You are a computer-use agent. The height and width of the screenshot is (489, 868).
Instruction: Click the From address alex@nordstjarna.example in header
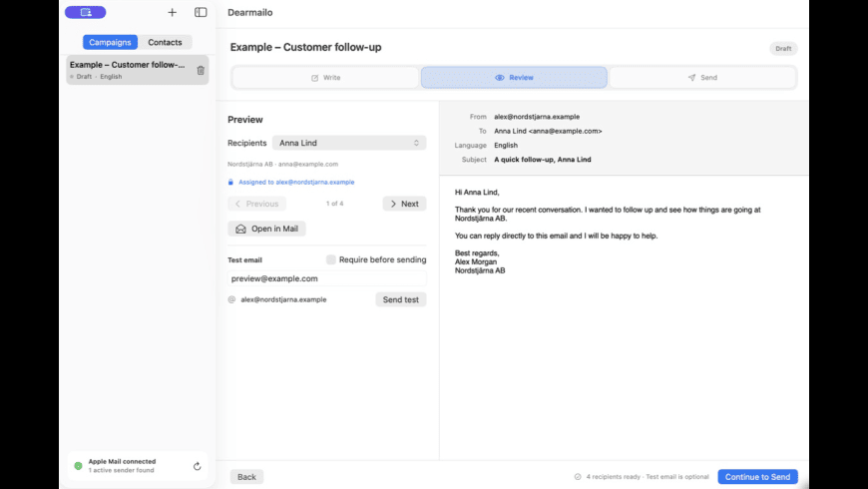coord(537,117)
